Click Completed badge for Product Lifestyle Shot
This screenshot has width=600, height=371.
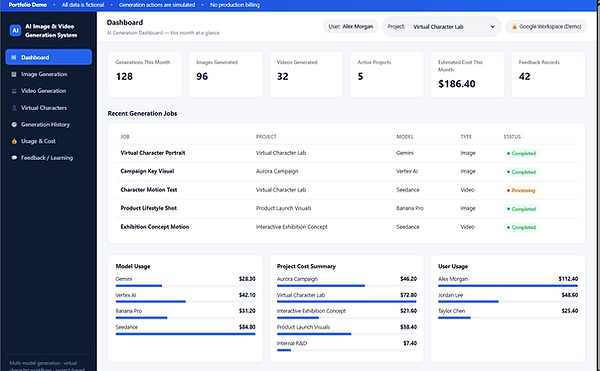tap(521, 209)
